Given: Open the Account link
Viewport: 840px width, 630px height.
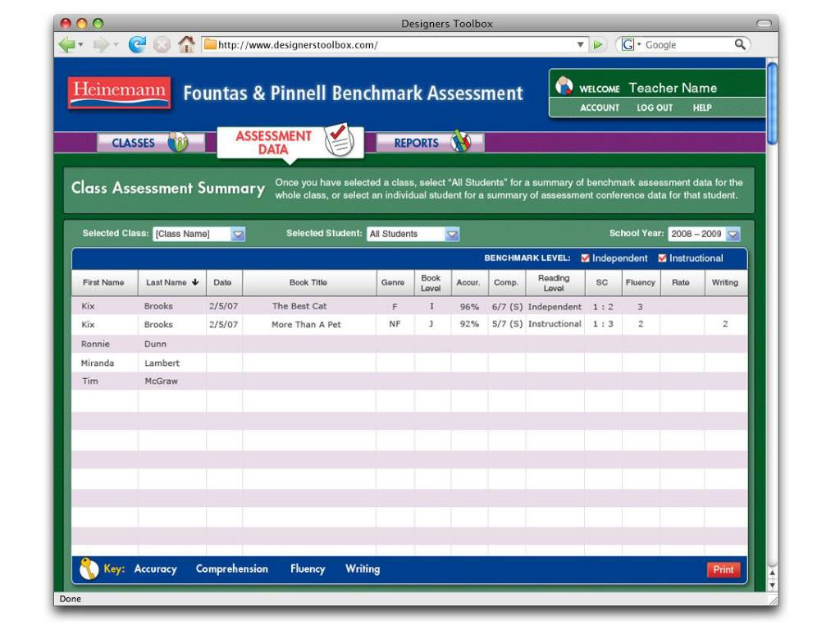Looking at the screenshot, I should pyautogui.click(x=600, y=107).
